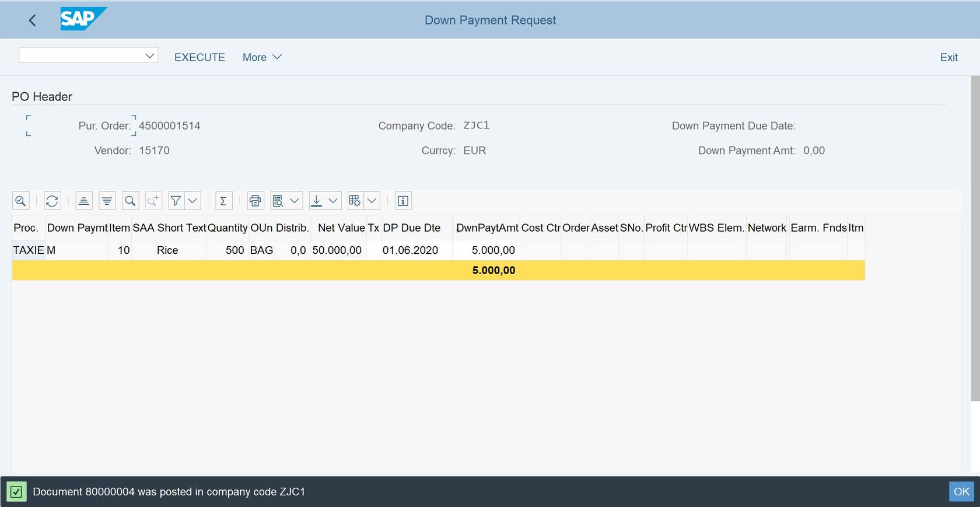
Task: Click the currency value EUR
Action: pos(475,151)
